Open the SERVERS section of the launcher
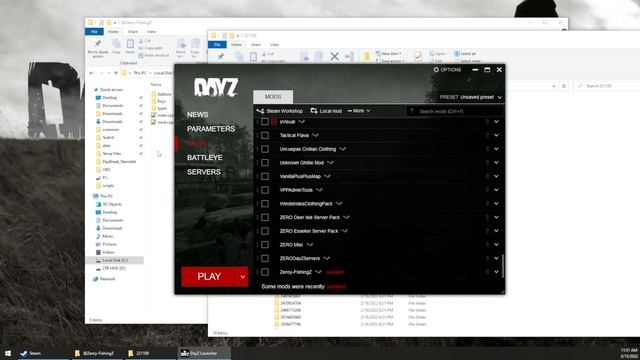Viewport: 640px width, 360px height. click(204, 172)
